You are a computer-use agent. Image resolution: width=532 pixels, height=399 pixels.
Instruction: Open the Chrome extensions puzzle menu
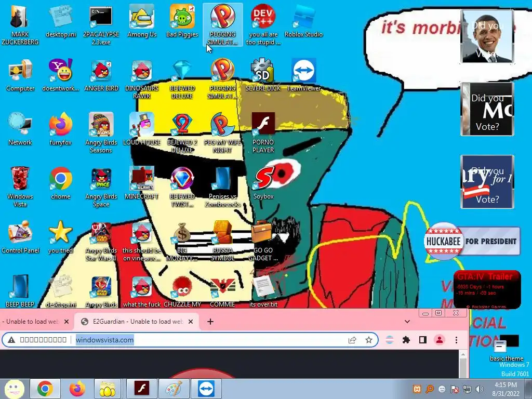406,340
